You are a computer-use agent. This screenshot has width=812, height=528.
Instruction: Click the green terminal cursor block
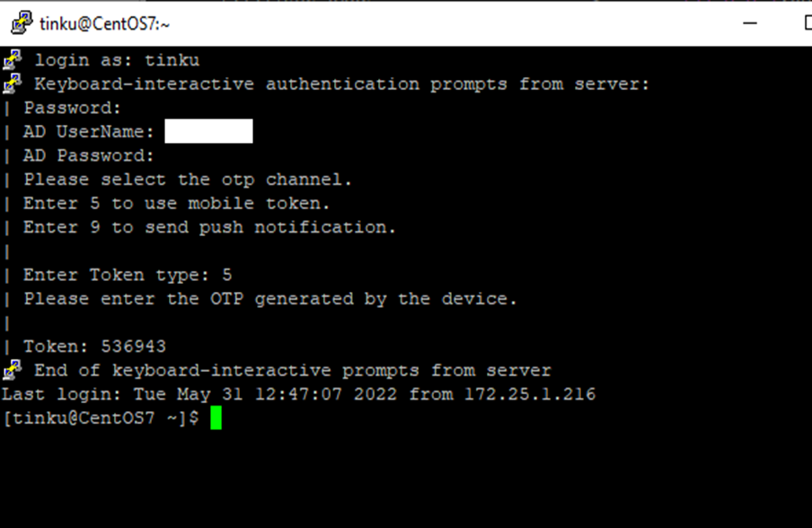[216, 418]
